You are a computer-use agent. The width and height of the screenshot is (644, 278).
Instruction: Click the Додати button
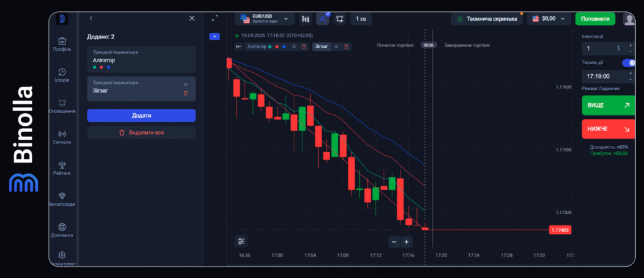[x=142, y=115]
